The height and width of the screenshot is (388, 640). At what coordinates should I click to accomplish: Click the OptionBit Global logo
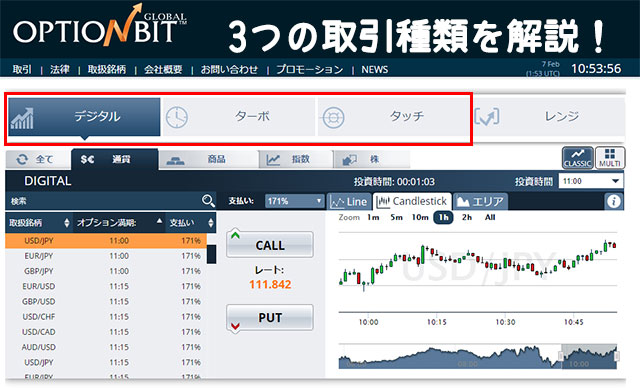[100, 26]
